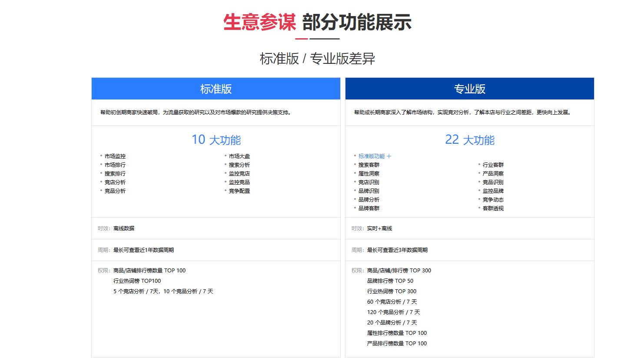The width and height of the screenshot is (621, 364).
Task: Click the 竞争动态 item in 专业版
Action: click(493, 199)
